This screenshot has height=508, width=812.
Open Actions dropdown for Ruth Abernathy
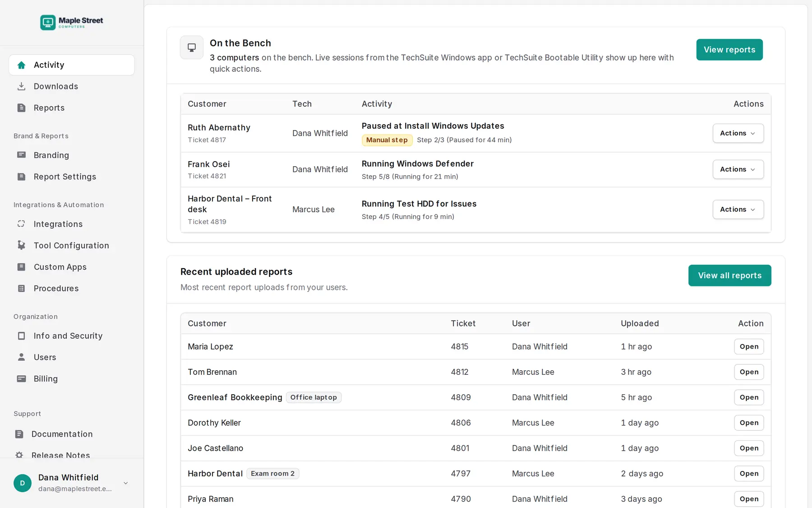[x=738, y=133]
